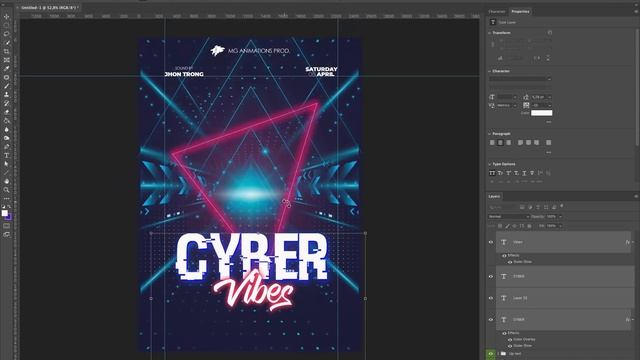640x360 pixels.
Task: Apply All Caps type option
Action: click(492, 173)
